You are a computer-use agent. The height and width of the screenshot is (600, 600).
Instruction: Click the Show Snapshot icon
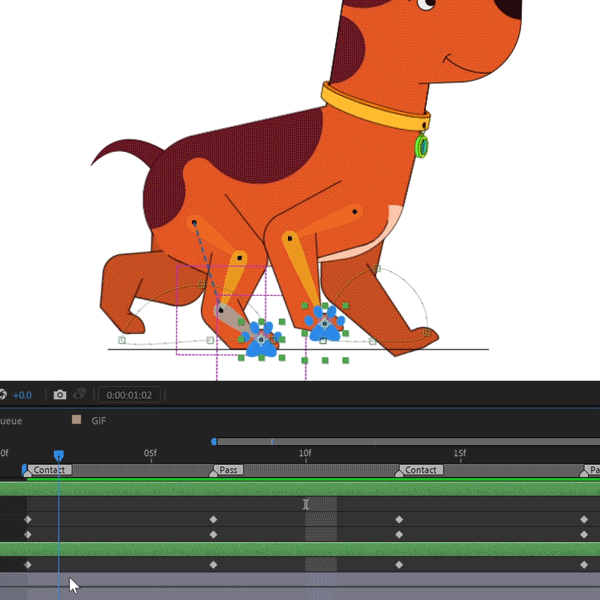[x=80, y=394]
